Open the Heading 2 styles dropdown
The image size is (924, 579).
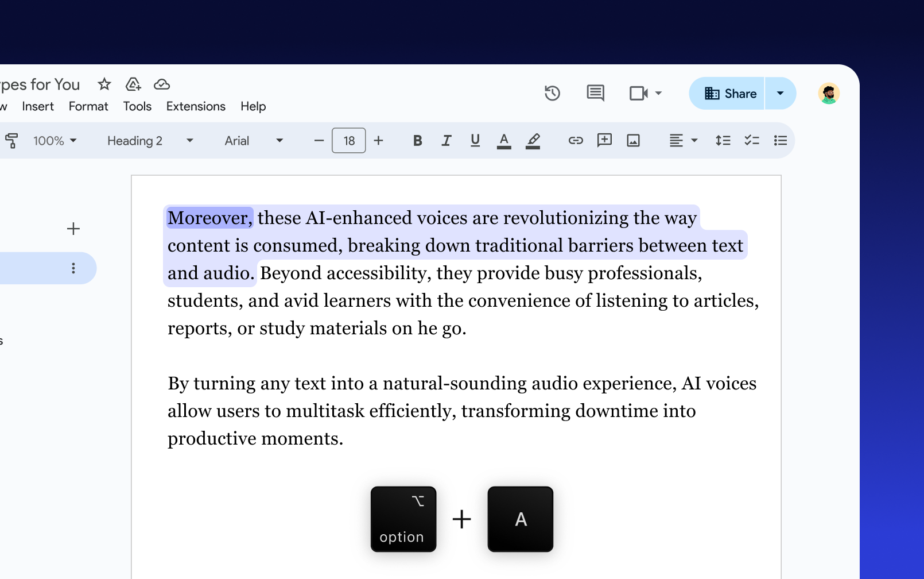point(189,140)
